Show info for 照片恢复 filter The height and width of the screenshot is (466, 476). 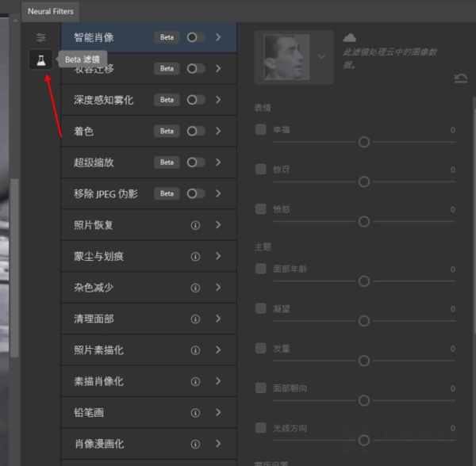[x=195, y=225]
